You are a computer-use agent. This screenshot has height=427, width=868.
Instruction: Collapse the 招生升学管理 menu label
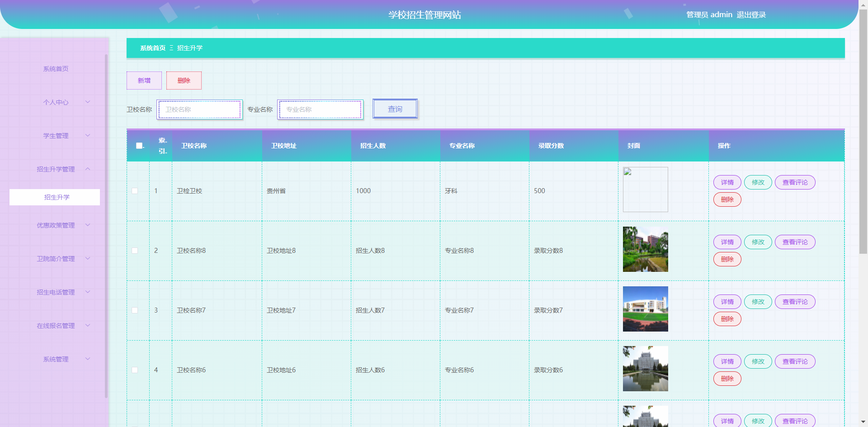pos(56,169)
